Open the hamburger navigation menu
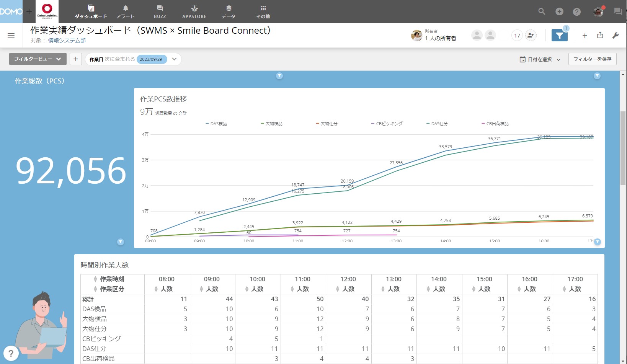 11,35
